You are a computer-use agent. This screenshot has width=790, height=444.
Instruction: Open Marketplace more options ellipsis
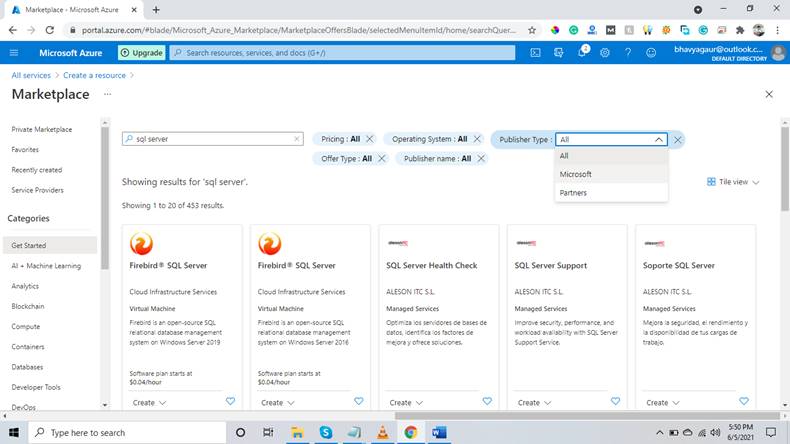coord(107,94)
